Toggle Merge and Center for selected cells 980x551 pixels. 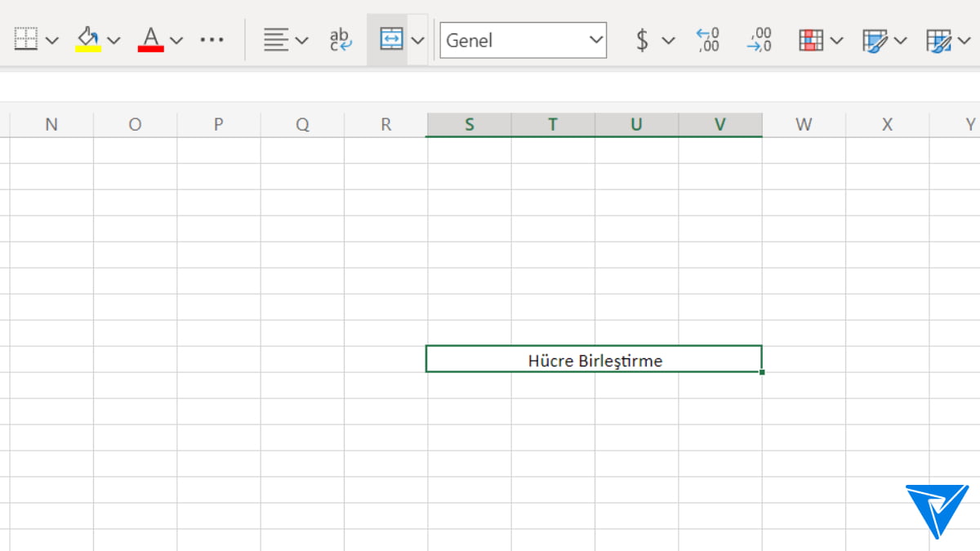(x=391, y=39)
